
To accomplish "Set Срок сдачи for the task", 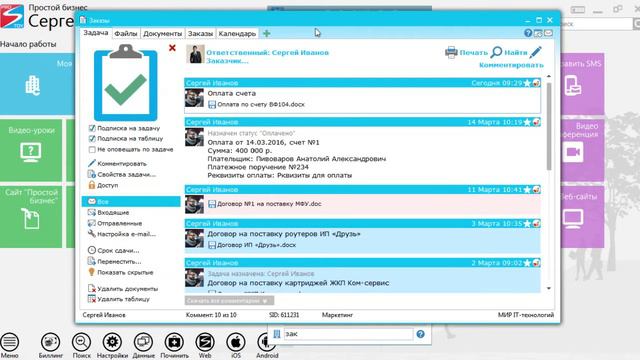I will pos(113,250).
